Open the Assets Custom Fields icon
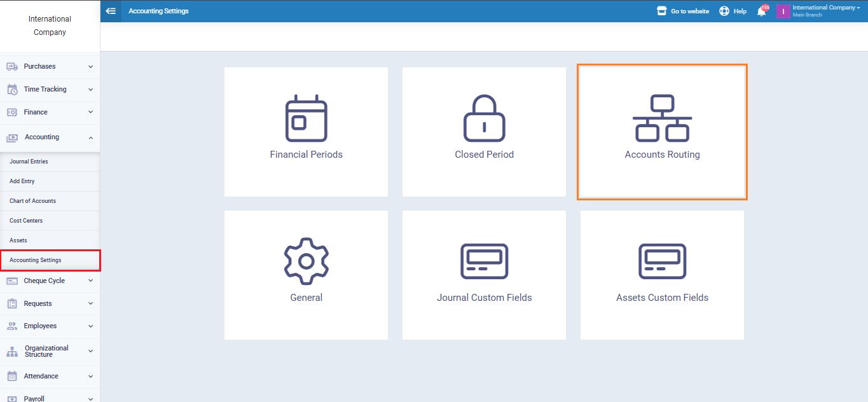The height and width of the screenshot is (402, 868). (662, 261)
